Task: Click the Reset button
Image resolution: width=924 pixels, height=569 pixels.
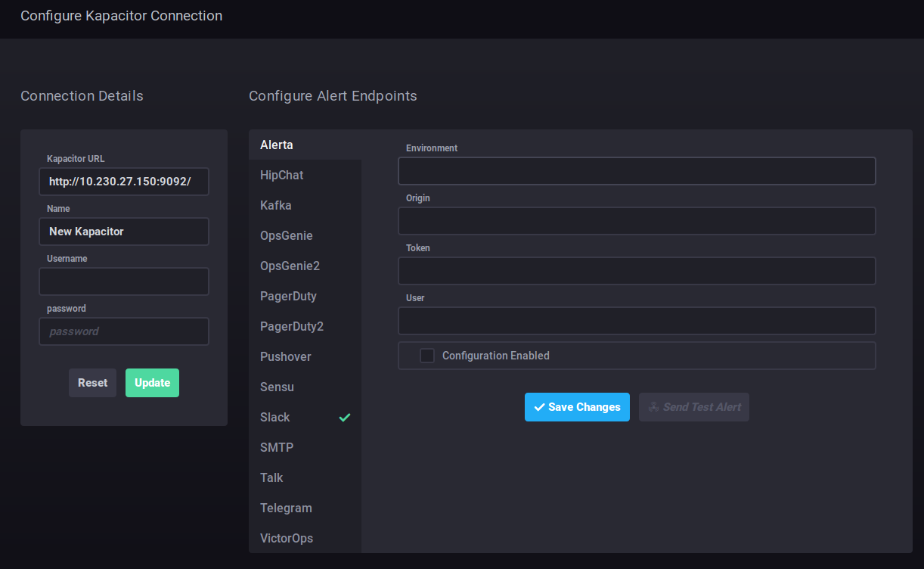Action: click(x=92, y=383)
